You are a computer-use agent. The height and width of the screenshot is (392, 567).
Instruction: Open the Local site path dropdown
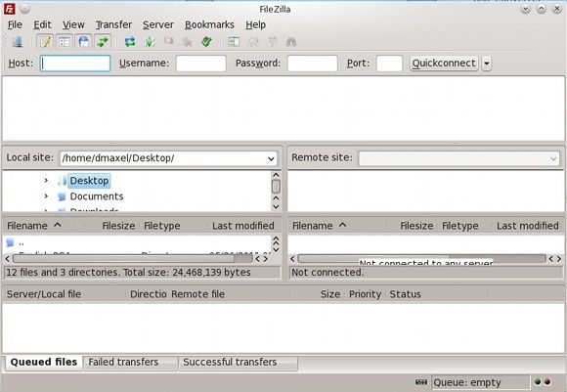271,158
